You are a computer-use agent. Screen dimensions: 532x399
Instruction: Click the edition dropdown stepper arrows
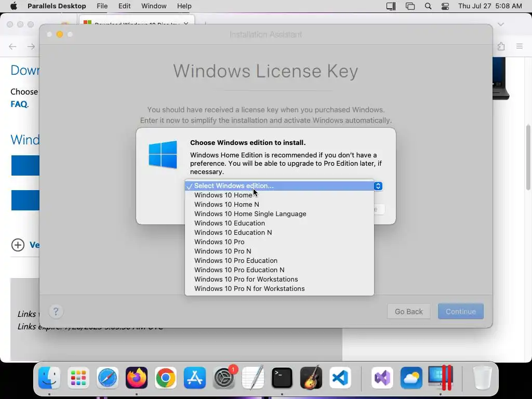(378, 186)
